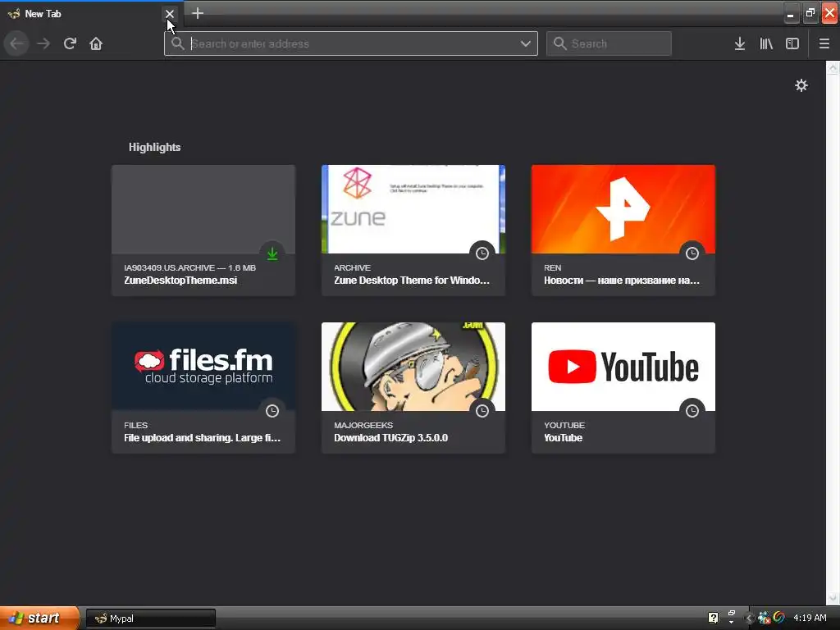Show hidden tray icons arrow
This screenshot has width=840, height=630.
[749, 619]
